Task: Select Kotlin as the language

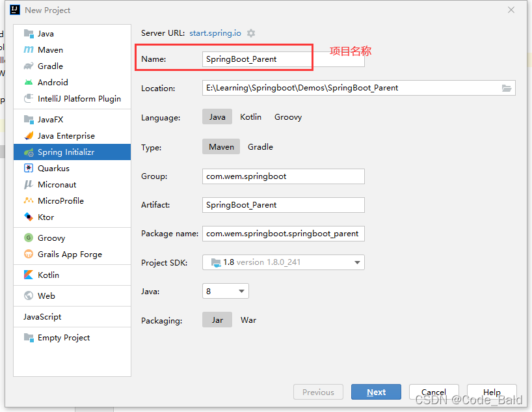Action: coord(251,117)
